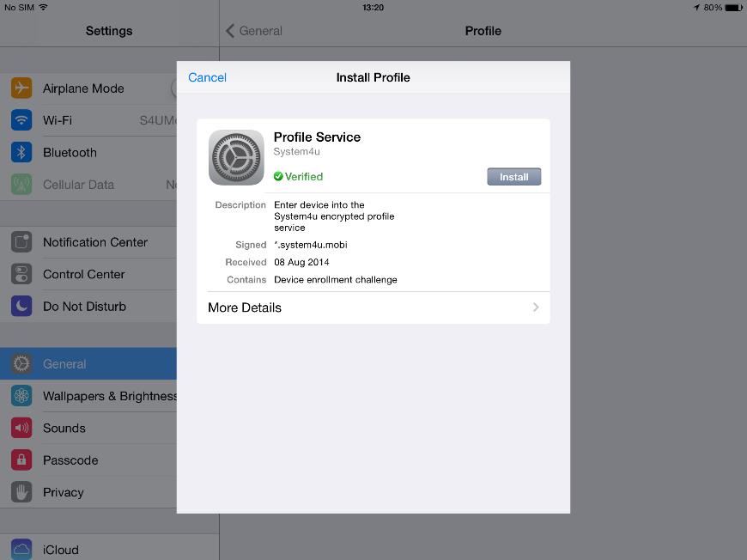747x560 pixels.
Task: Tap the Install button
Action: [513, 177]
